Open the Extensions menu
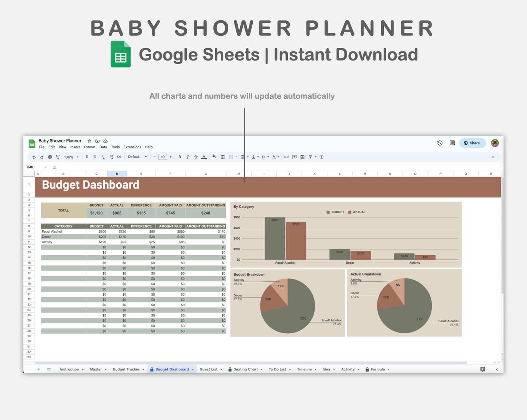 click(132, 147)
